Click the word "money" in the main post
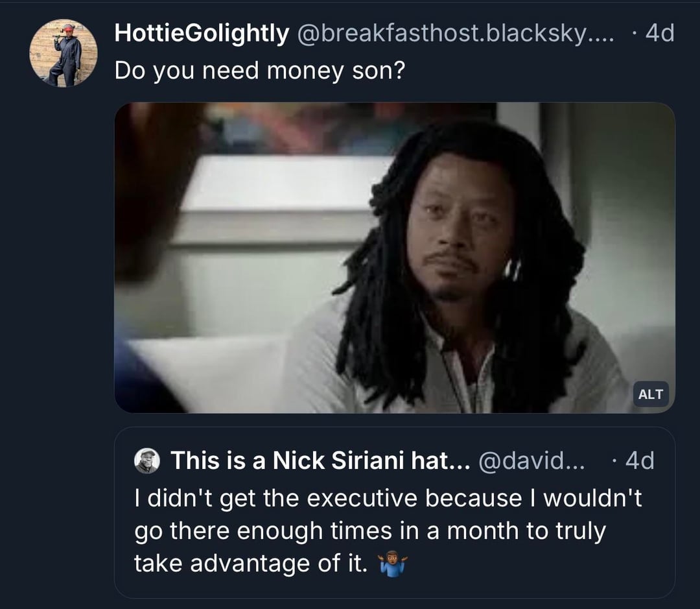700x609 pixels. [306, 70]
